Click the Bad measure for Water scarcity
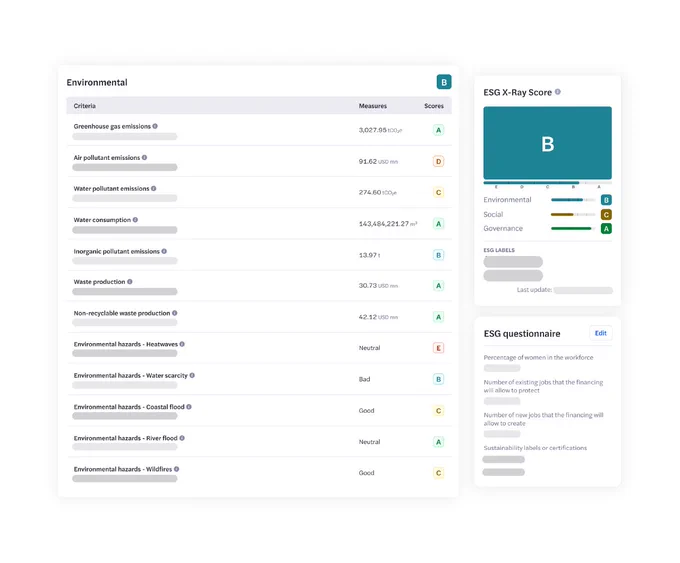Screen dimensions: 680x563 tap(364, 379)
